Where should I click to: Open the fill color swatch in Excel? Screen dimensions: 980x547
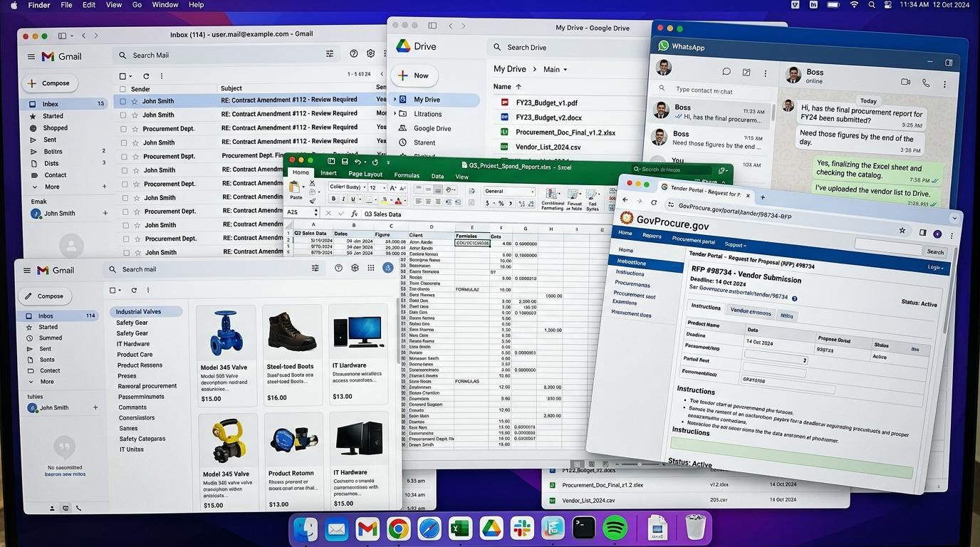385,200
